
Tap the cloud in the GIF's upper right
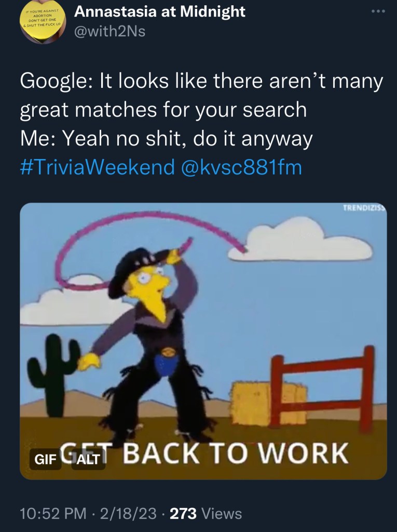[300, 240]
